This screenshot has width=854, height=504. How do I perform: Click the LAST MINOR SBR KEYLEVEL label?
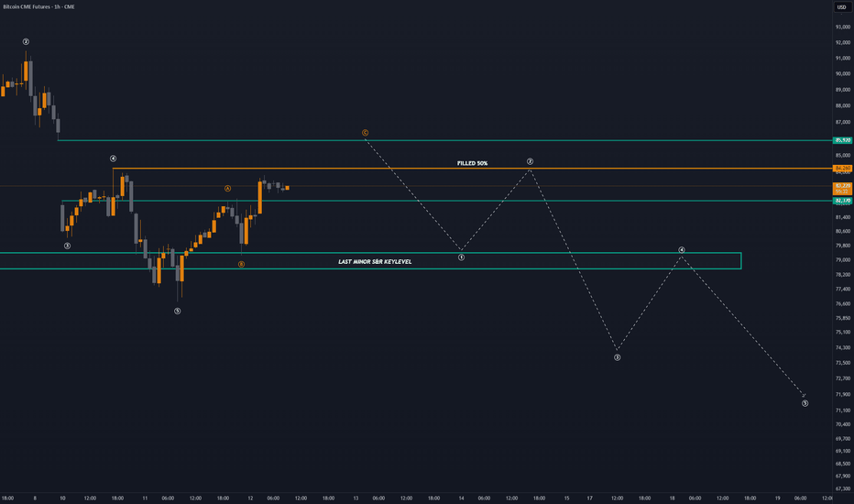[375, 261]
